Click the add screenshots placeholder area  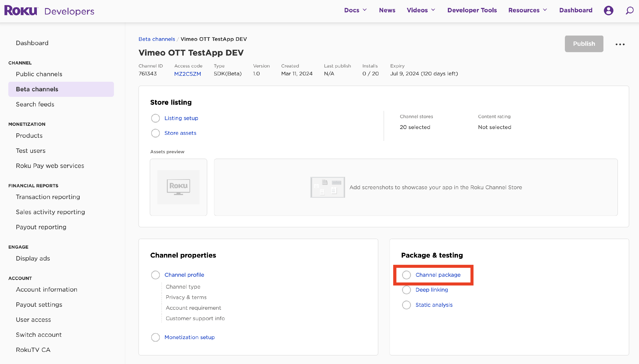tap(416, 187)
